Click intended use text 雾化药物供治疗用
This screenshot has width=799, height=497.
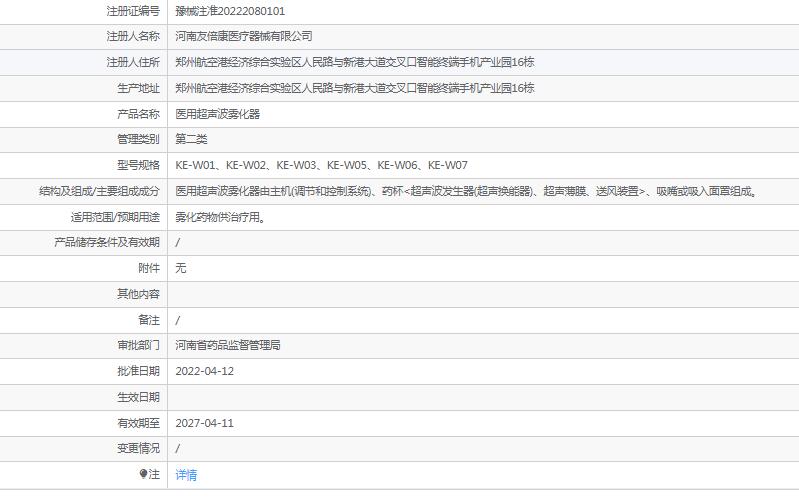pos(220,217)
